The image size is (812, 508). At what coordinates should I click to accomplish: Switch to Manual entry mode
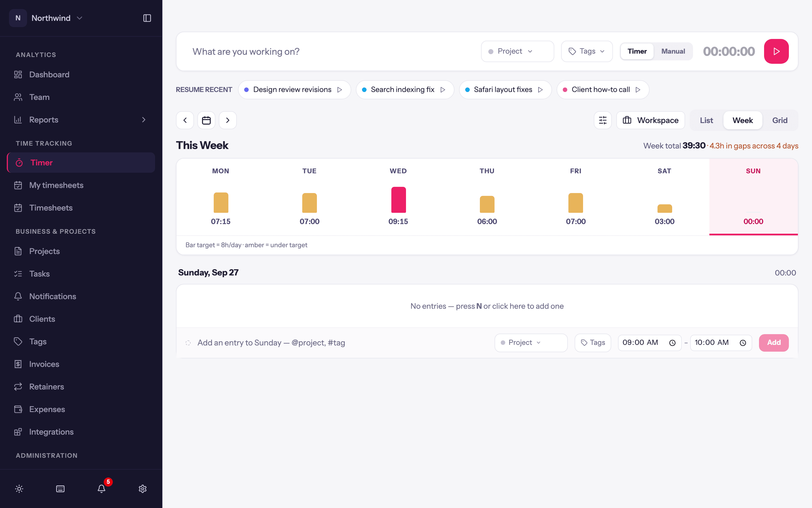point(673,51)
